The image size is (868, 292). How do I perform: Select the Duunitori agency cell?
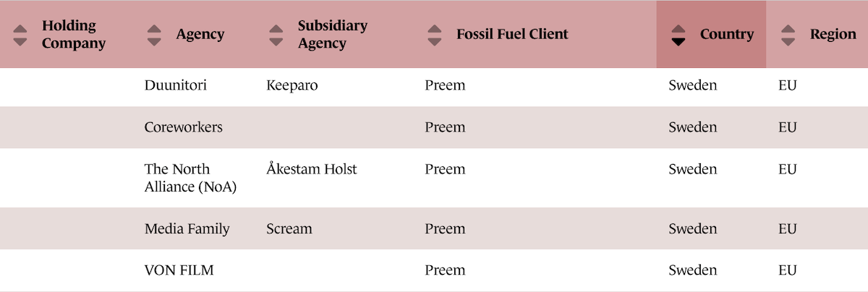pyautogui.click(x=175, y=85)
